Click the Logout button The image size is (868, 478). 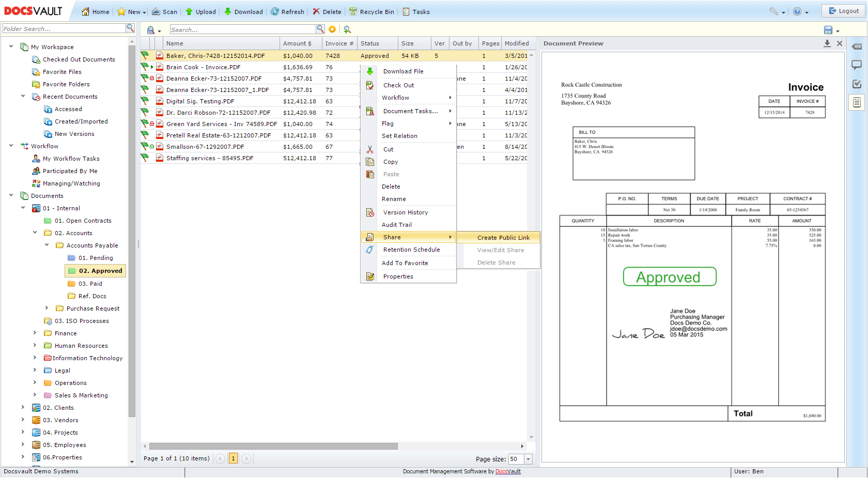click(x=843, y=11)
